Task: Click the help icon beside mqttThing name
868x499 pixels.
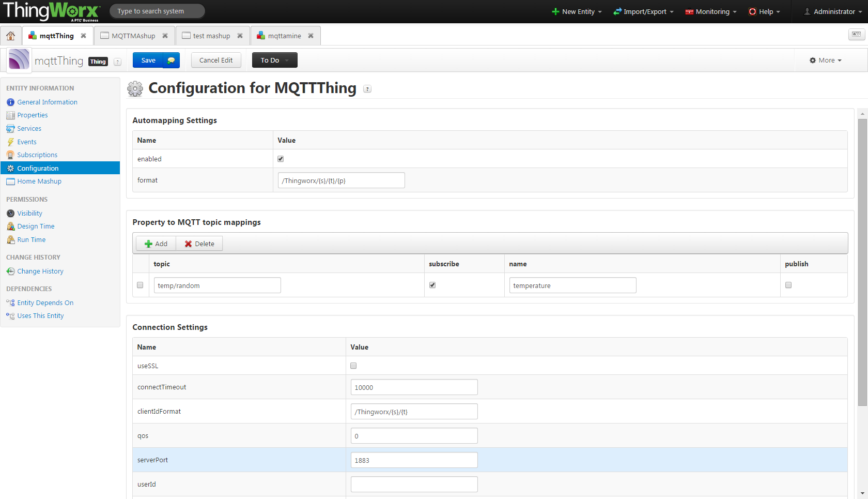Action: 117,62
